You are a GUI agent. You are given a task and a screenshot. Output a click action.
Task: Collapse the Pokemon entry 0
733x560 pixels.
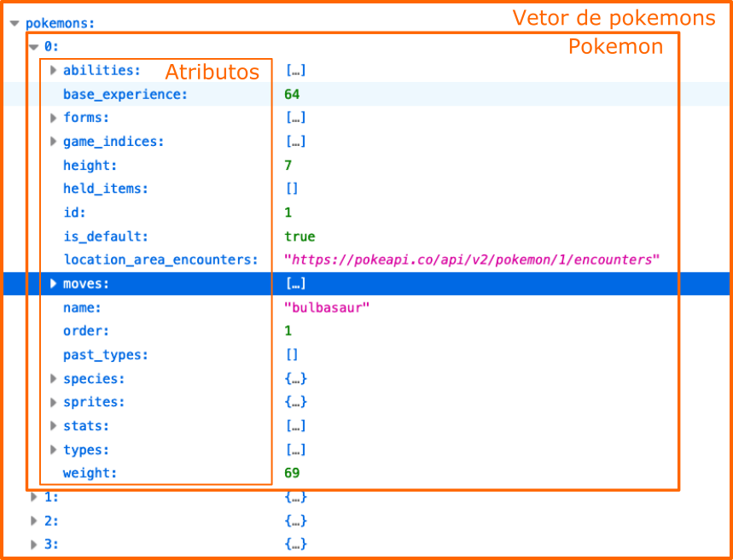click(x=34, y=46)
